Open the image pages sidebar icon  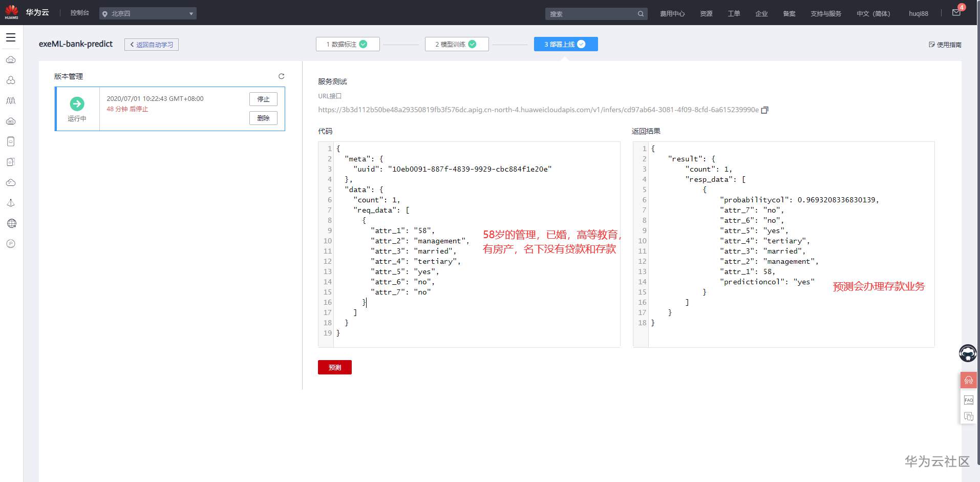coord(11,162)
